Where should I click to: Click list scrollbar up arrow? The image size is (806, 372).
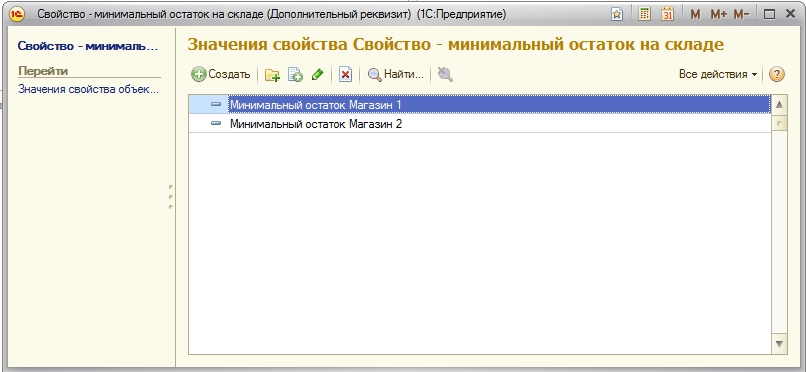[779, 105]
